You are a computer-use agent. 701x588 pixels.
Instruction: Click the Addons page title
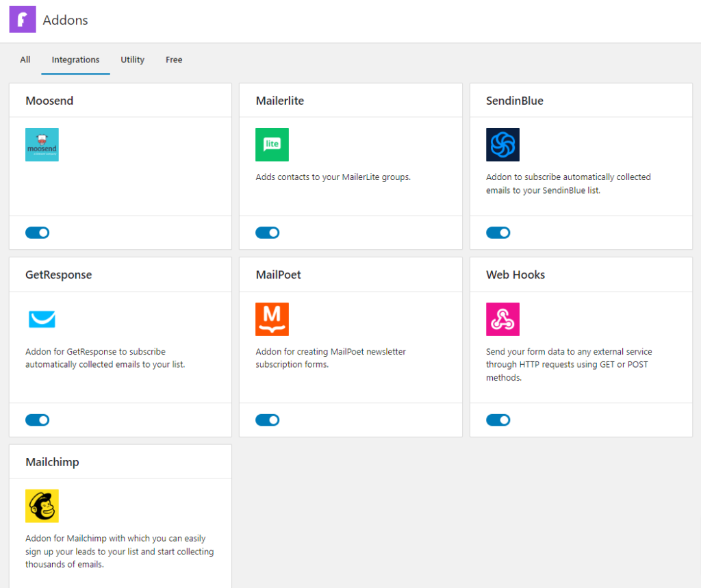coord(65,20)
